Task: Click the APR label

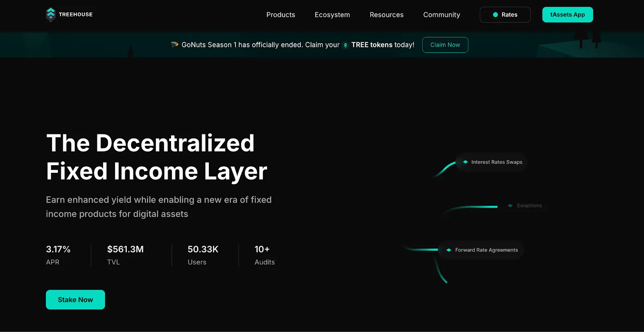Action: (53, 262)
